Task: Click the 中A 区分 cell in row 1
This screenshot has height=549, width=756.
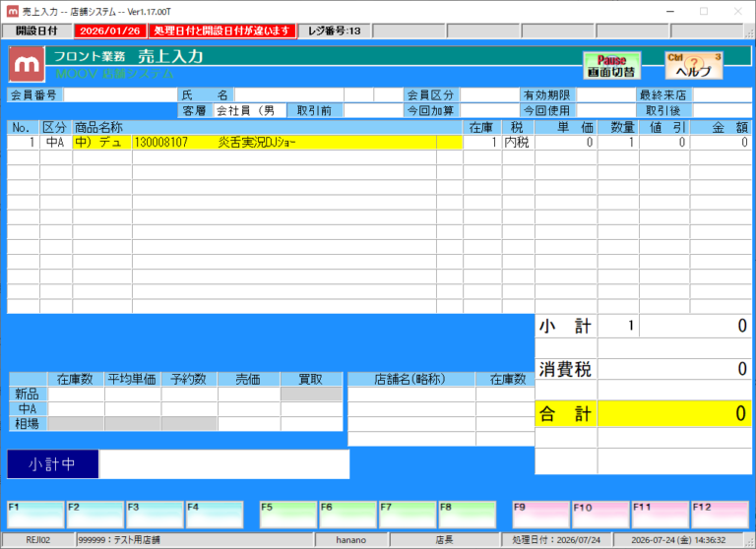Action: (55, 143)
